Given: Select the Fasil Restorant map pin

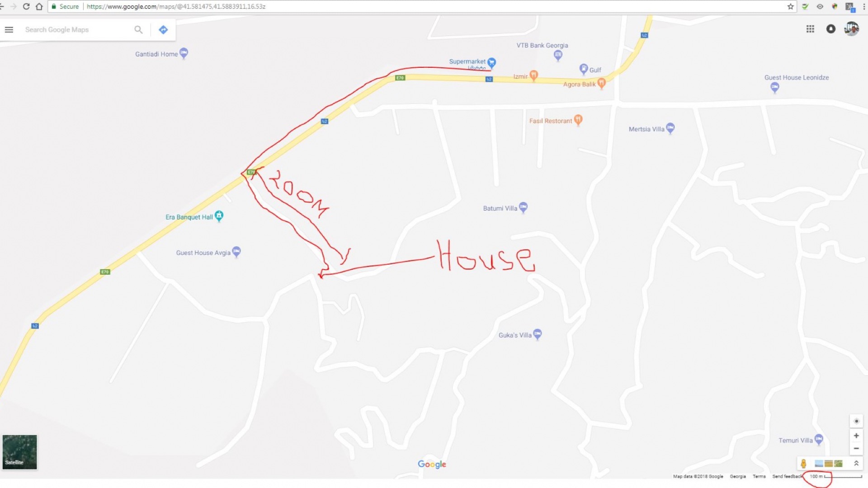Looking at the screenshot, I should 578,120.
